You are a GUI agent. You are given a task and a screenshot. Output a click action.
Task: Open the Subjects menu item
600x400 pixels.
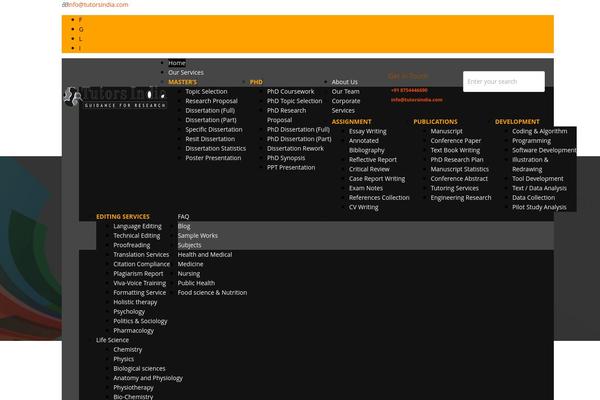pos(189,245)
